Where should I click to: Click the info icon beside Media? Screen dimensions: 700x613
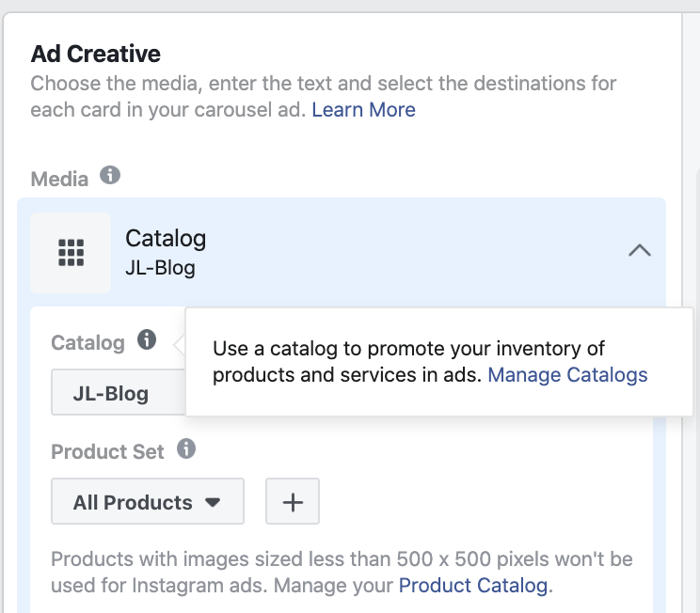coord(110,175)
